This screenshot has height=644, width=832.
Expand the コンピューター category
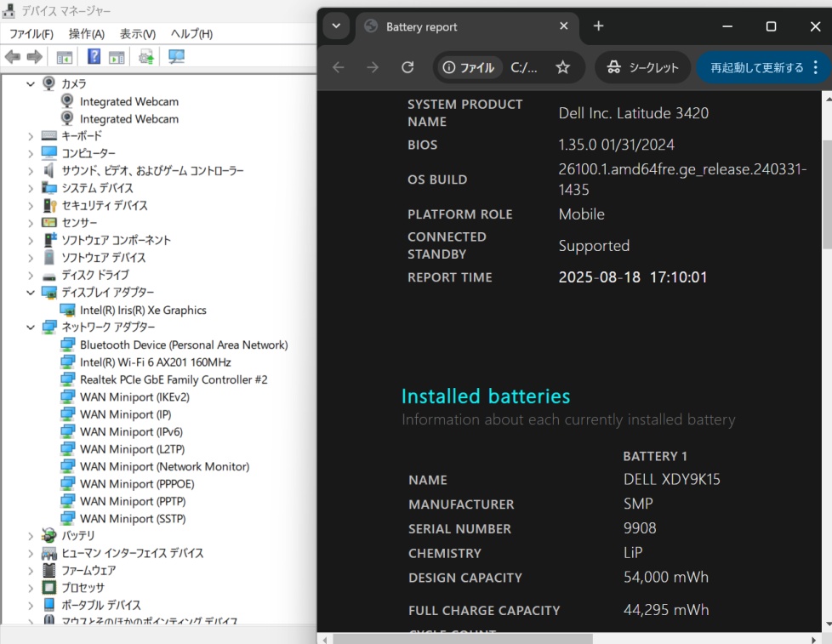coord(31,153)
